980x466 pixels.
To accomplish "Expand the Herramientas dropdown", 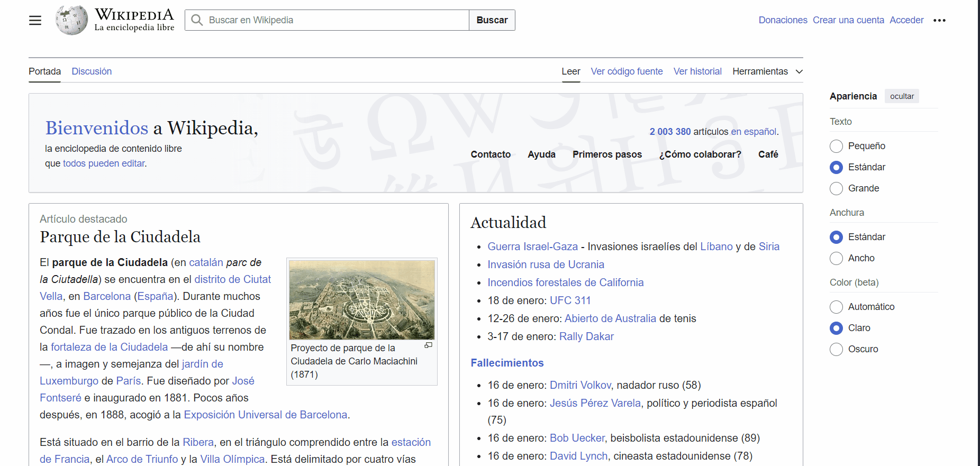I will (x=767, y=71).
